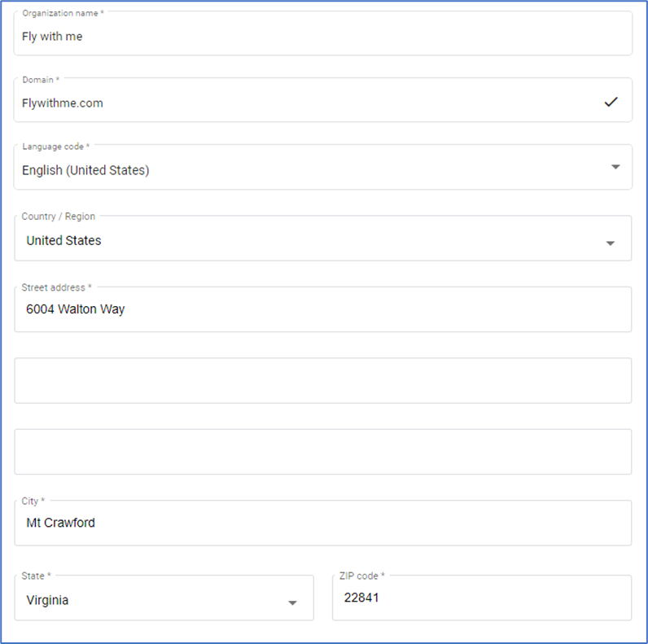This screenshot has width=648, height=644.
Task: Click the third empty address line field
Action: (322, 451)
